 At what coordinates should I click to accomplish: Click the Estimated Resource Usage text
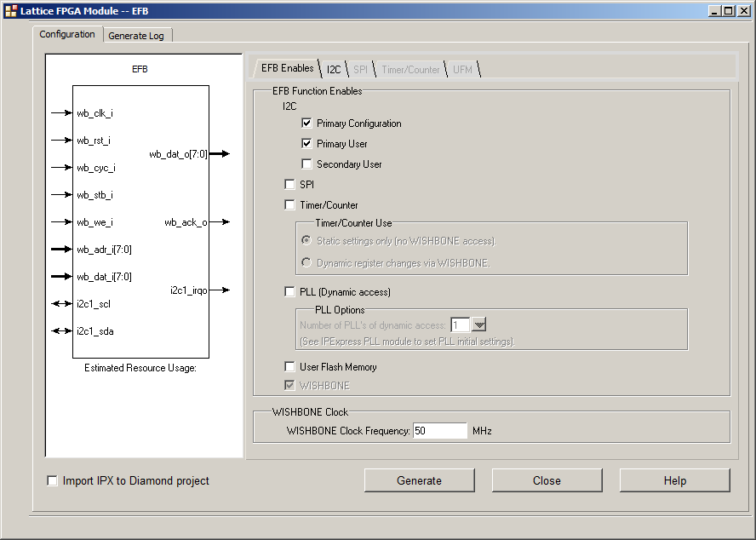coord(140,368)
